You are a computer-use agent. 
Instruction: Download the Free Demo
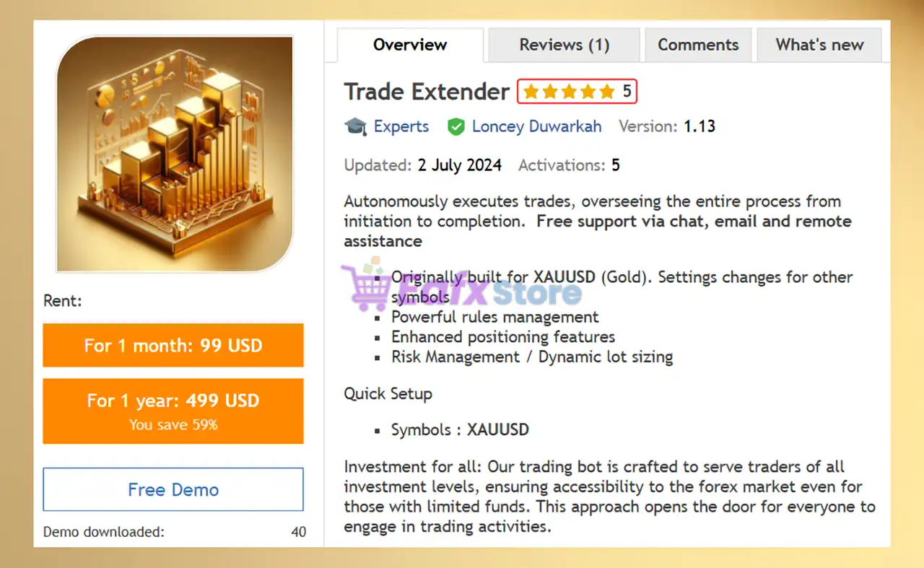(x=173, y=489)
